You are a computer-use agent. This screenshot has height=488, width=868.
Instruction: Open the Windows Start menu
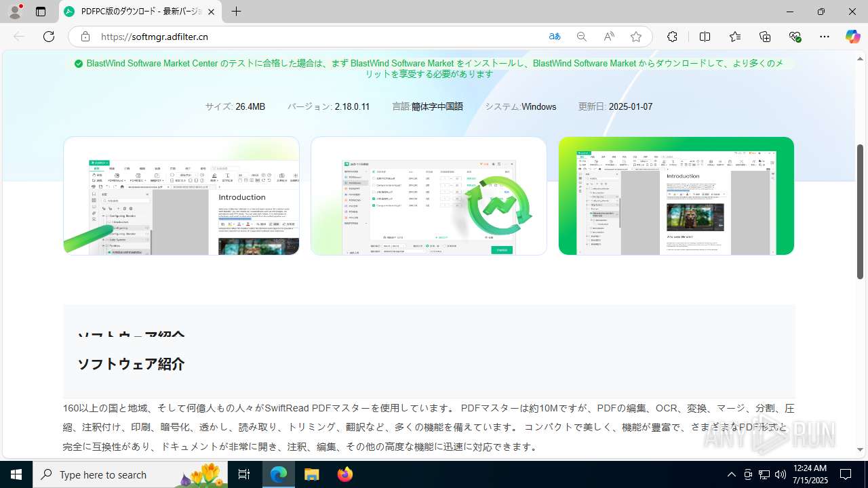pyautogui.click(x=16, y=474)
